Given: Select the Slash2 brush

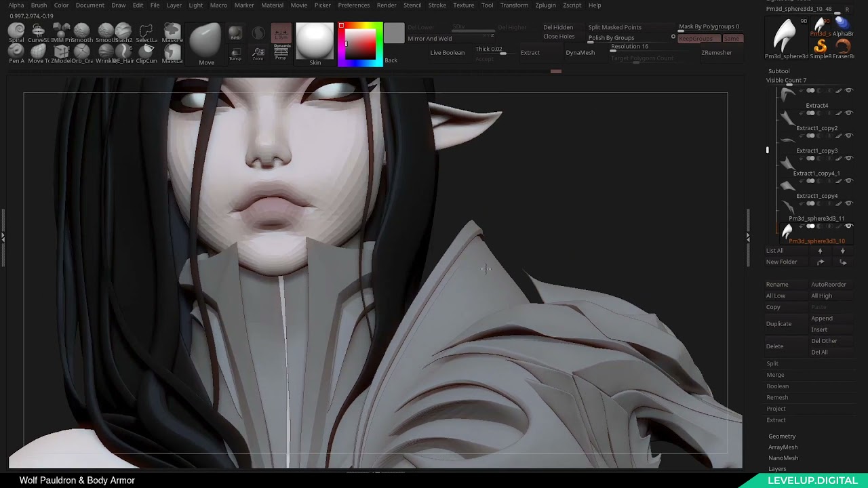Looking at the screenshot, I should tap(123, 32).
